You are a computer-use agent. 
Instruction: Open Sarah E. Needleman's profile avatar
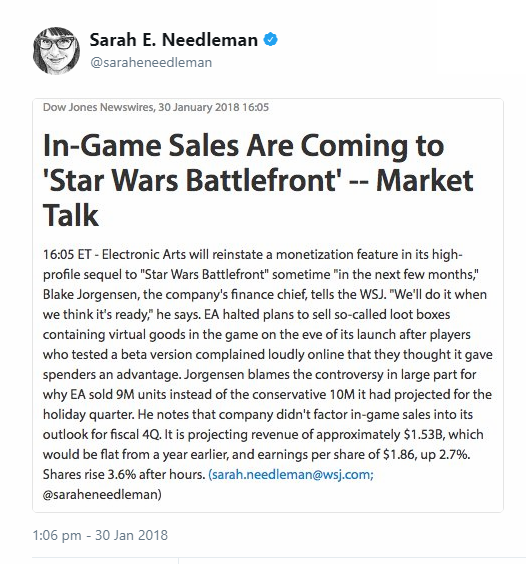coord(56,51)
